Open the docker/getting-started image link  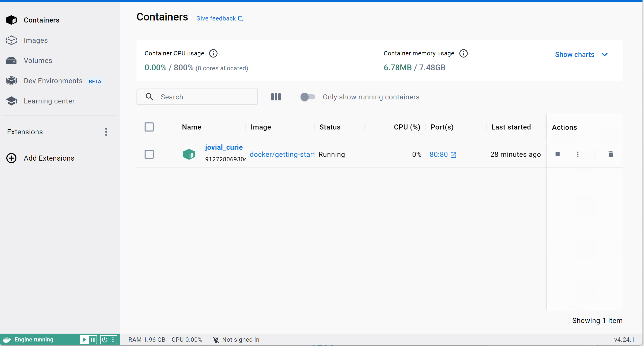[x=282, y=154]
